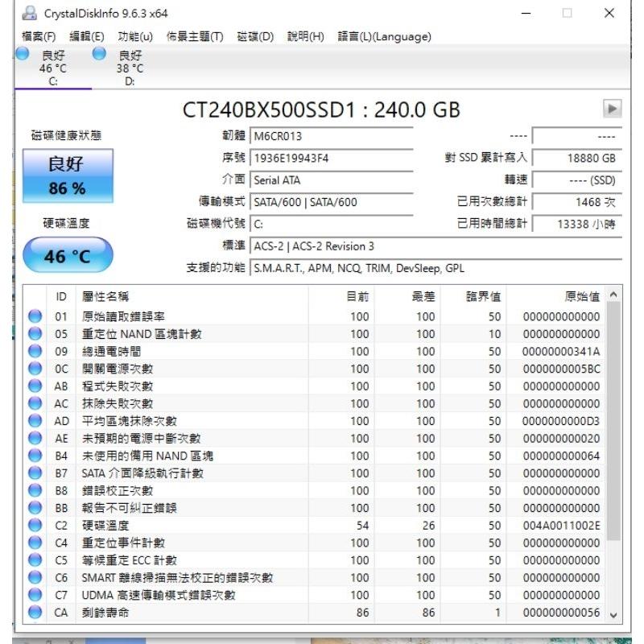
Task: Click the scroll up arrow of the attribute list
Action: point(613,295)
